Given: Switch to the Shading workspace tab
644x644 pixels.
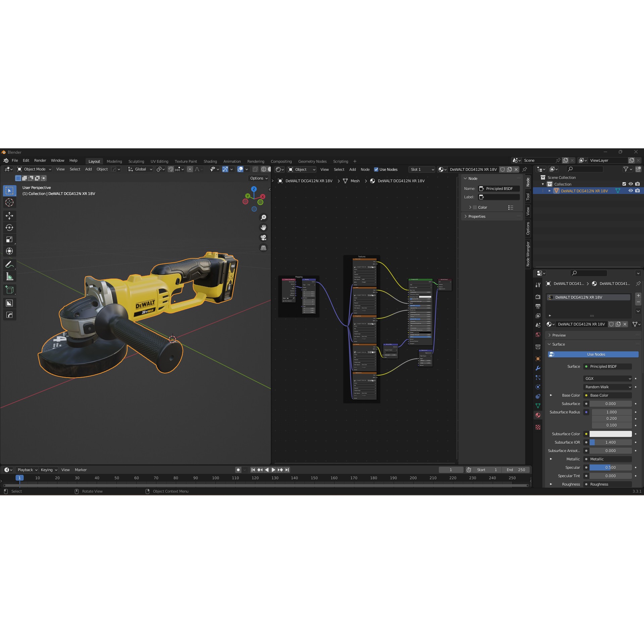Looking at the screenshot, I should click(210, 161).
